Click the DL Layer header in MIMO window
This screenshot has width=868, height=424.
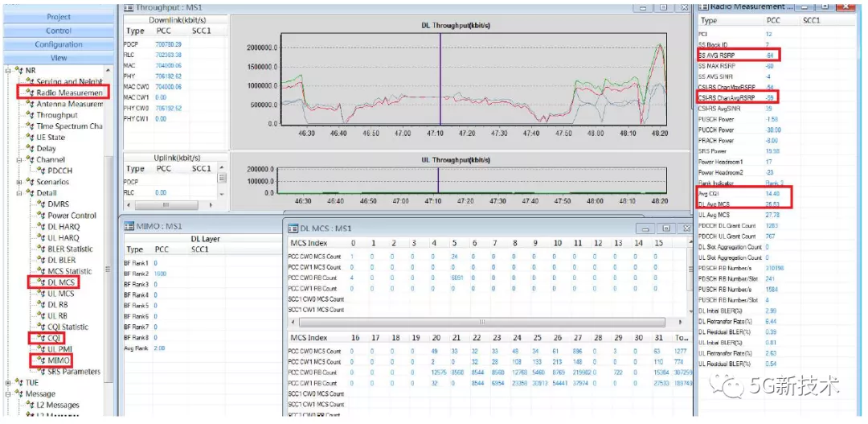206,239
